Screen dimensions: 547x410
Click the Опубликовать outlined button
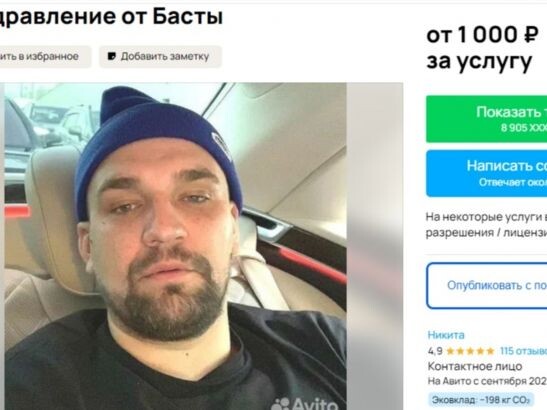coord(486,285)
